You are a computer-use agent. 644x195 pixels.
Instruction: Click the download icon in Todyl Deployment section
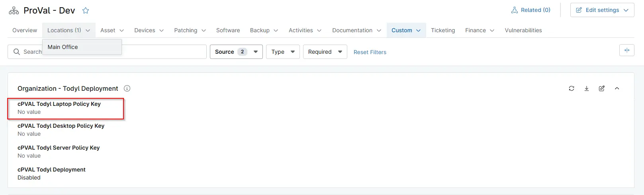click(587, 88)
